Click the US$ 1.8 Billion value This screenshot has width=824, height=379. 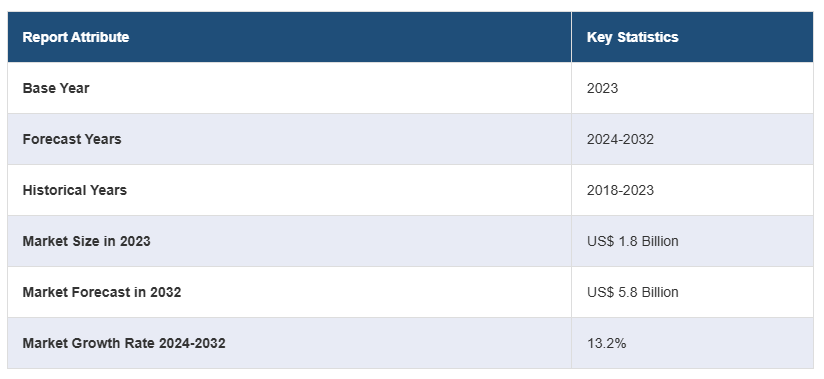[633, 241]
